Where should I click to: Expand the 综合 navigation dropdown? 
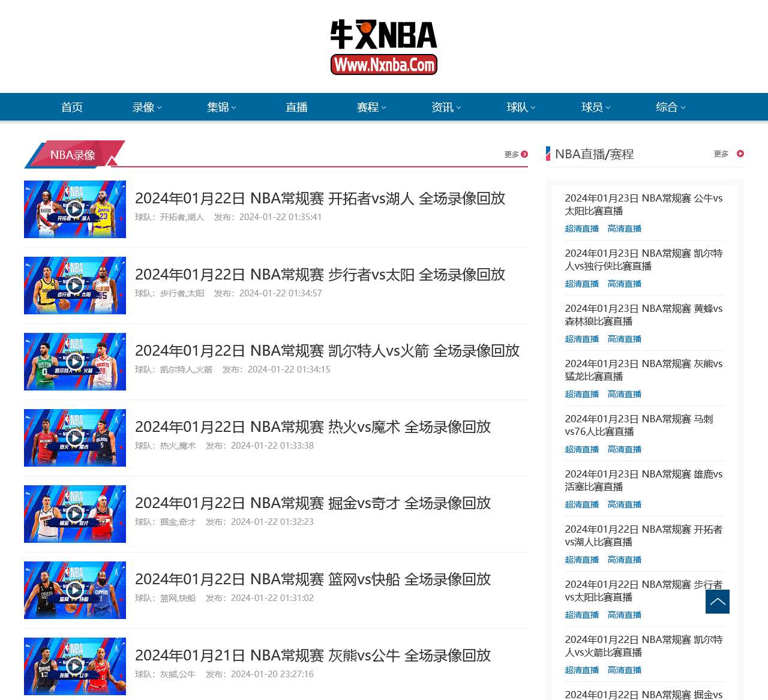tap(670, 107)
